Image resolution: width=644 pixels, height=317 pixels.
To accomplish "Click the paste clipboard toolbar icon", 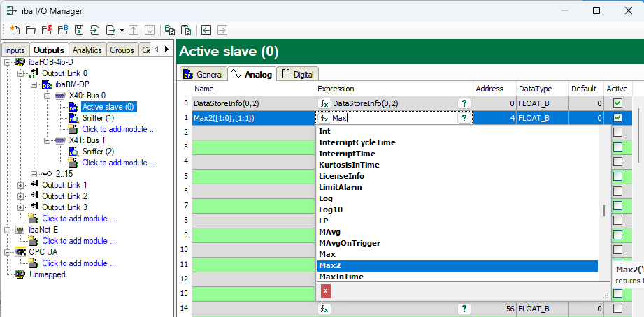I will click(x=186, y=30).
